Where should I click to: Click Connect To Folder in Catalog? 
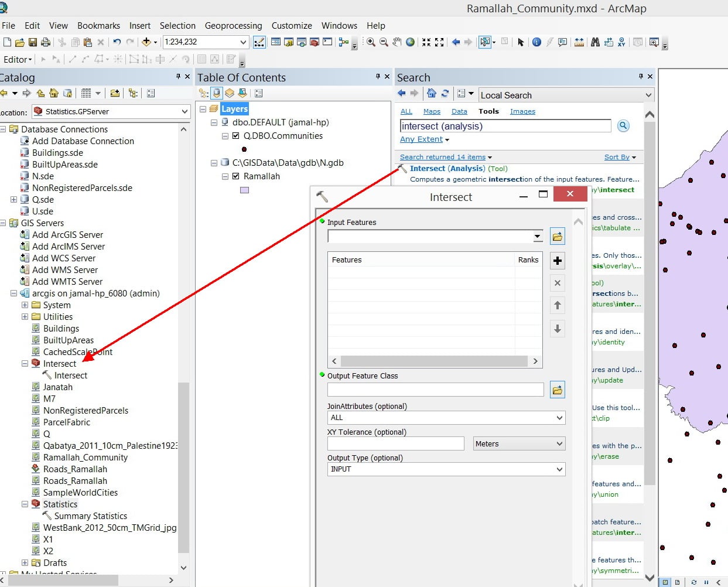[x=115, y=93]
